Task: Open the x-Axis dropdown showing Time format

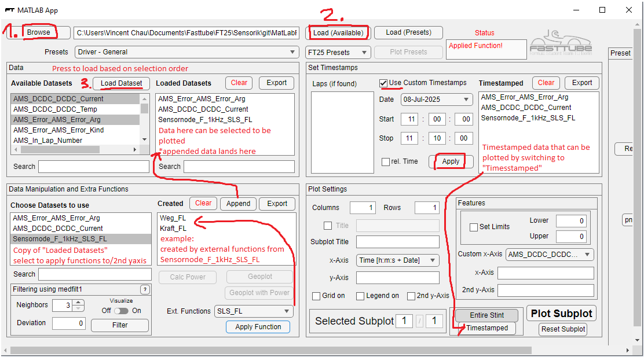Action: point(397,260)
